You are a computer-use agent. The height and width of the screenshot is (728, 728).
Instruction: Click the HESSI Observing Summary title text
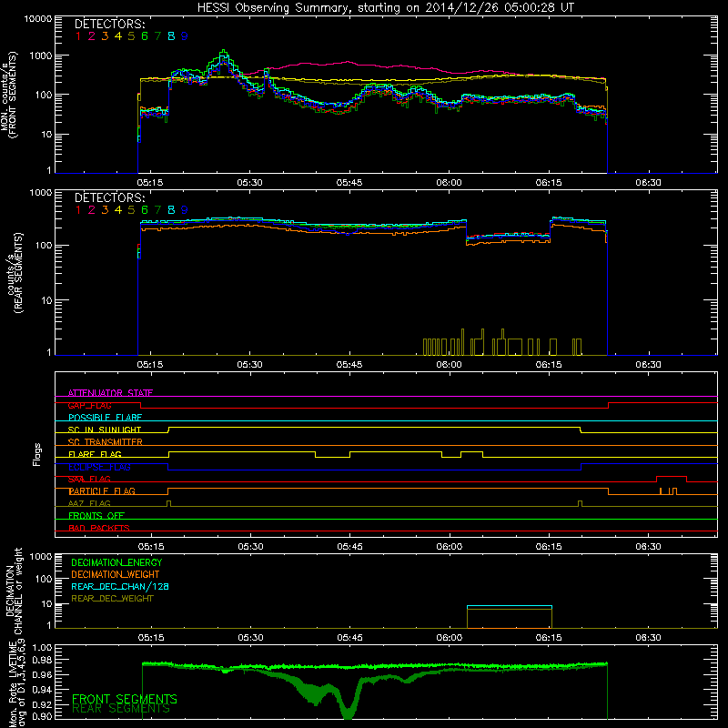(385, 7)
